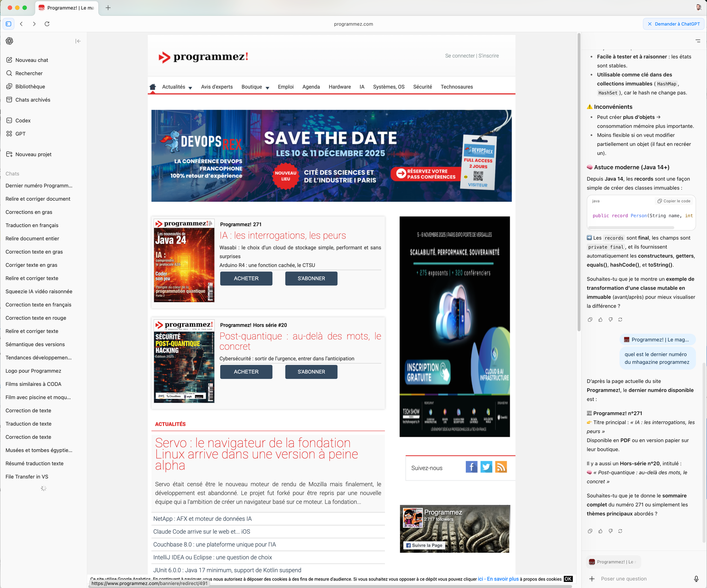707x588 pixels.
Task: Expand the Boutique dropdown arrow
Action: (267, 88)
